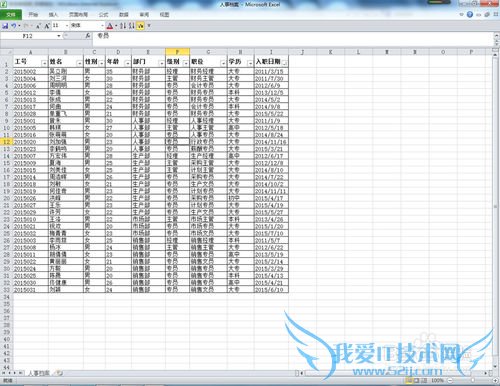Open the font name dropdown showing 宋体

click(102, 26)
